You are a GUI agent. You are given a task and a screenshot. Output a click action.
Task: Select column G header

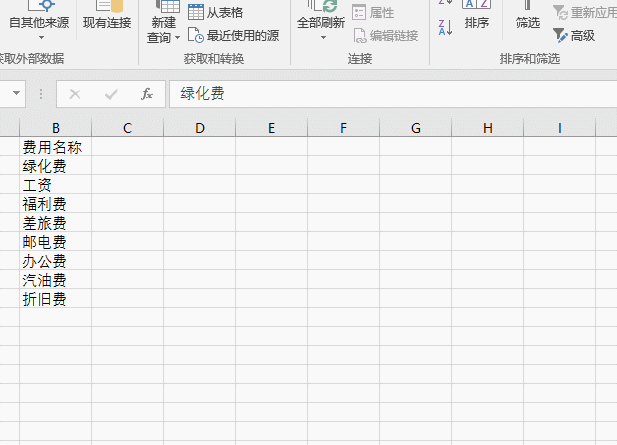[416, 128]
